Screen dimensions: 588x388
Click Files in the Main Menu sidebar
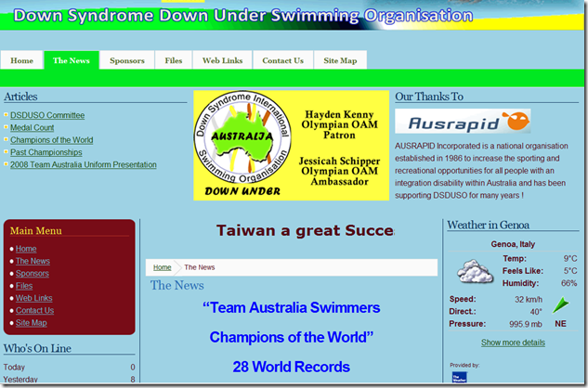click(x=24, y=286)
